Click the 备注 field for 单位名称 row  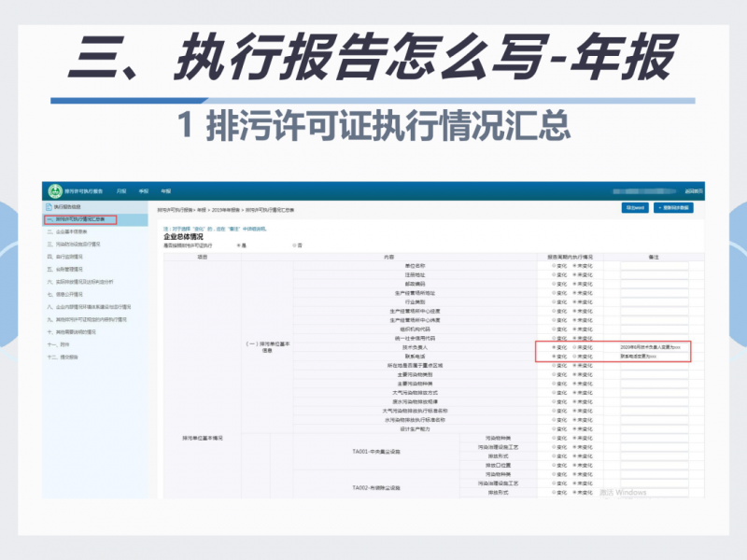(655, 266)
